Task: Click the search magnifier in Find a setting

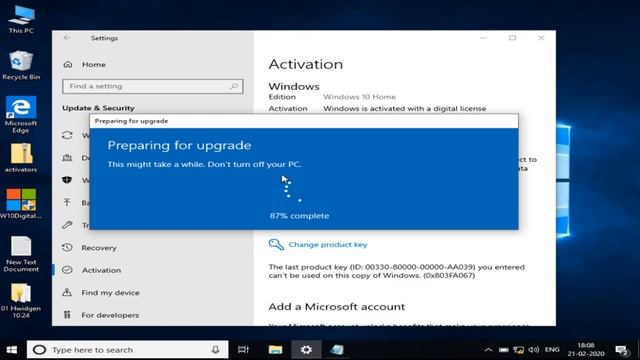Action: coord(234,86)
